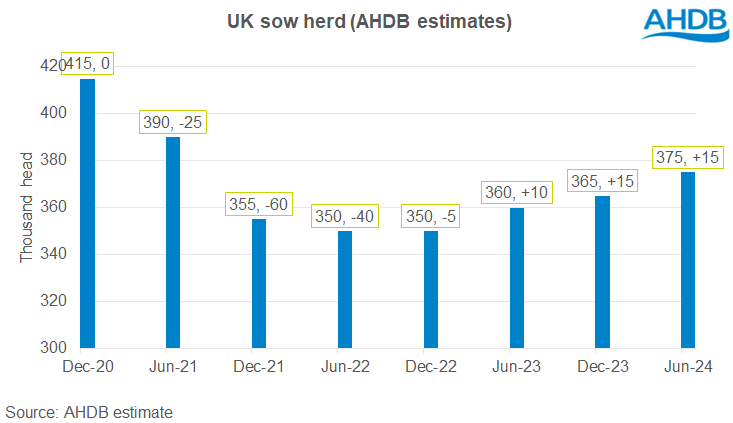Select the Dec-22 bar
Image resolution: width=733 pixels, height=423 pixels.
[431, 290]
